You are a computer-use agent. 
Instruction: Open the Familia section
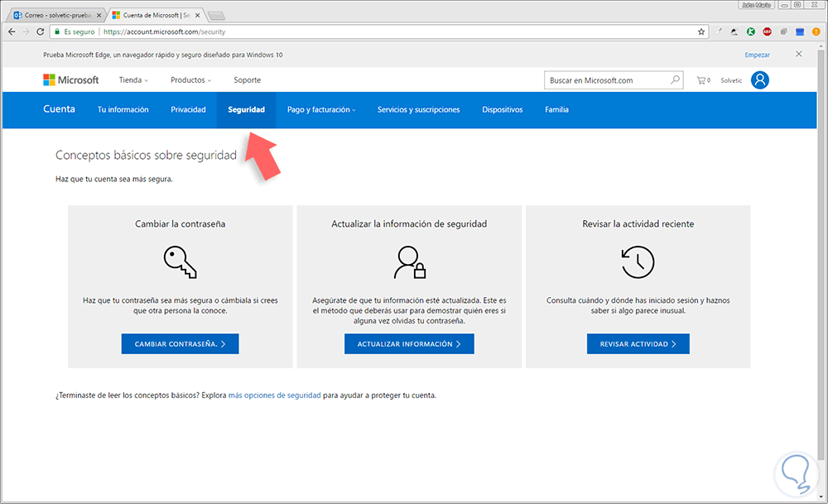(556, 110)
